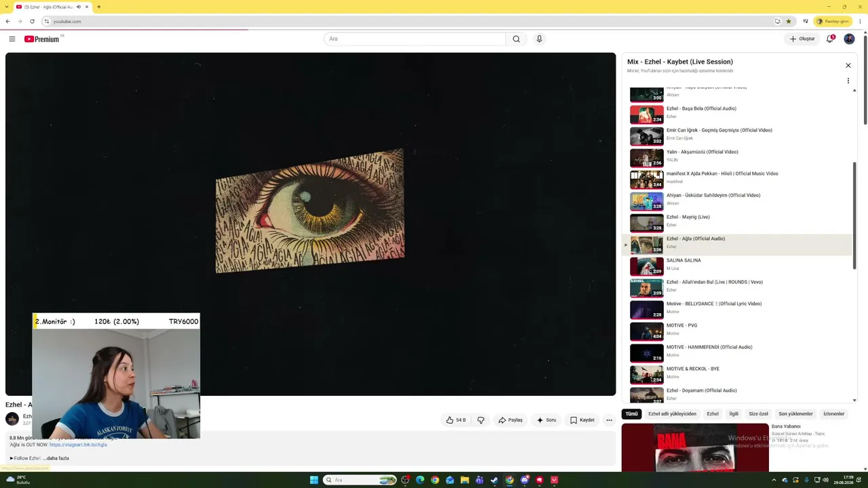Image resolution: width=868 pixels, height=488 pixels.
Task: Go back in browser history
Action: (7, 21)
